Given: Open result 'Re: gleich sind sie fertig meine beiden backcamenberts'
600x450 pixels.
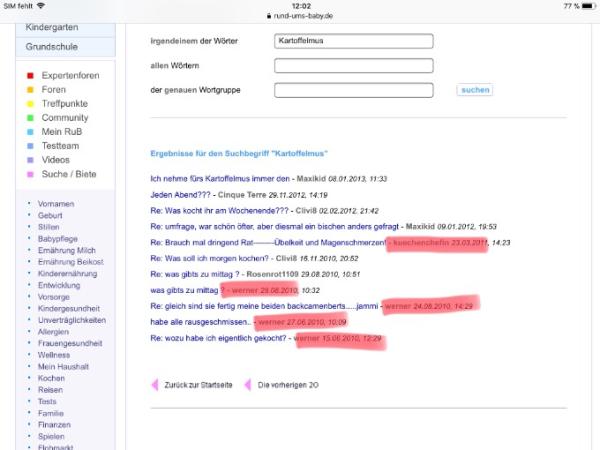Looking at the screenshot, I should (x=264, y=306).
